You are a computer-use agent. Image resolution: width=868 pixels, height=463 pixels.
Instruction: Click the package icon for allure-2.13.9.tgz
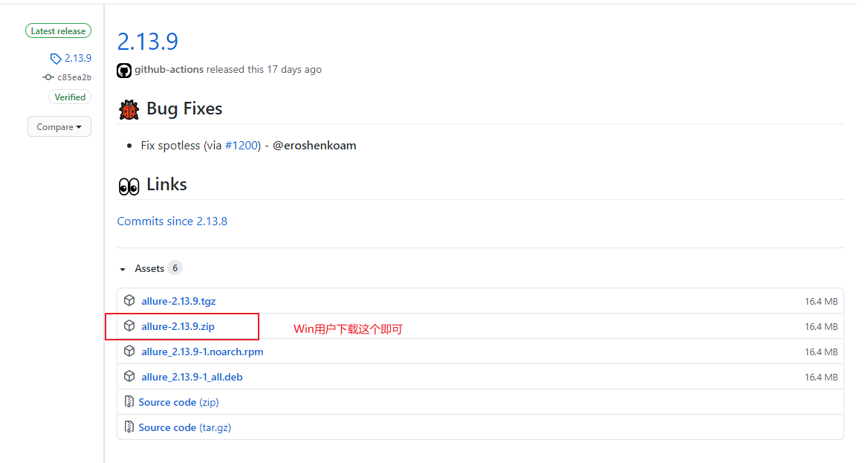click(129, 300)
